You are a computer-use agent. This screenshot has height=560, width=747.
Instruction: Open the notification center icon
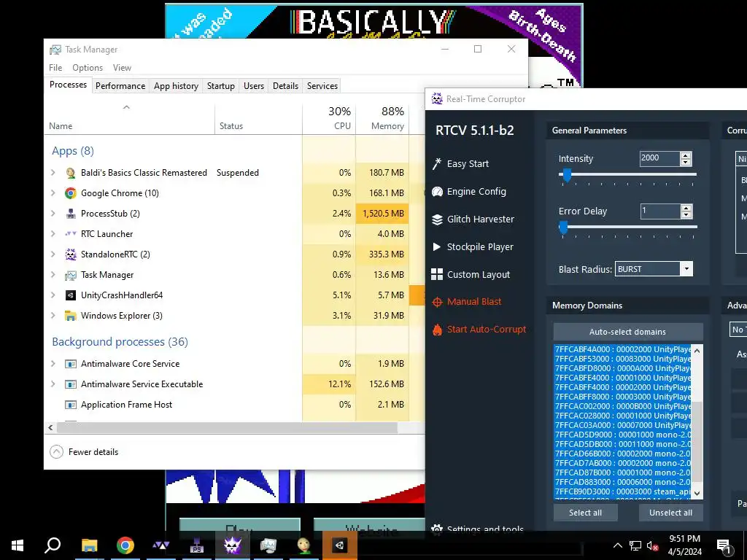coord(724,545)
